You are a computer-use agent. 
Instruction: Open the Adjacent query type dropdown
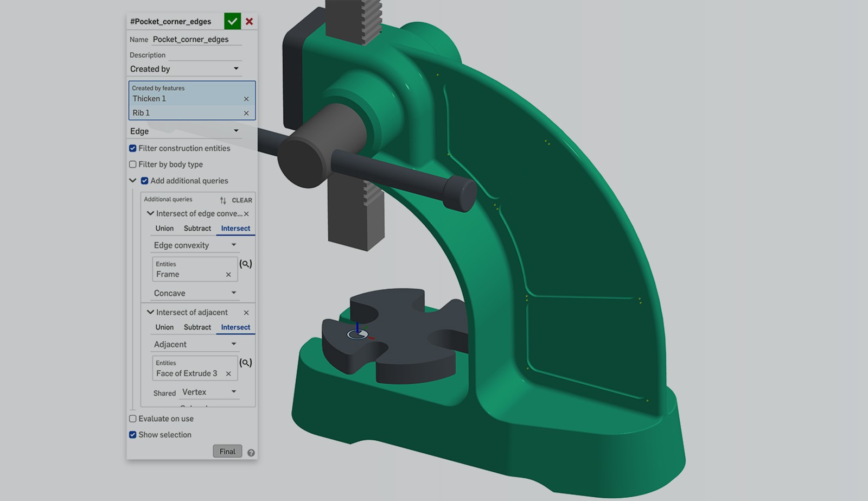[x=194, y=344]
